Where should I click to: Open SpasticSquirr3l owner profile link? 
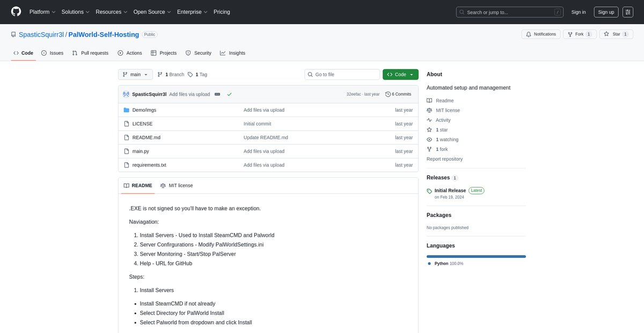click(41, 34)
